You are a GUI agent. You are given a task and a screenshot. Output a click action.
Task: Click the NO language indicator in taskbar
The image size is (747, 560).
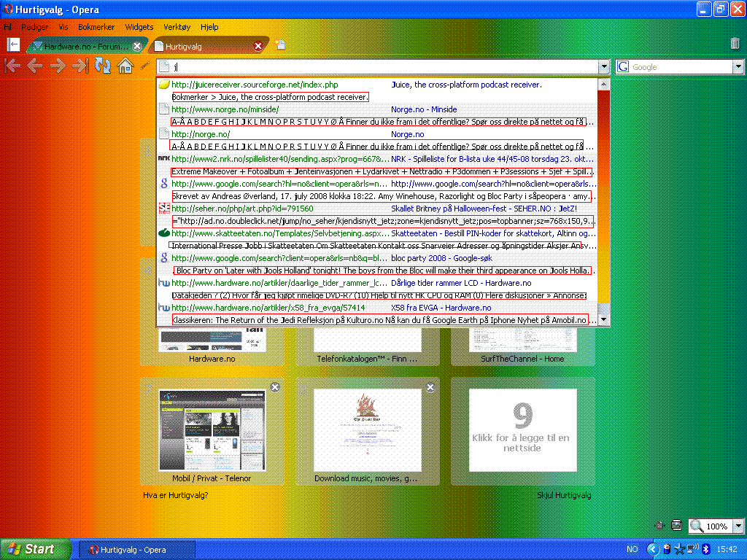click(x=632, y=550)
